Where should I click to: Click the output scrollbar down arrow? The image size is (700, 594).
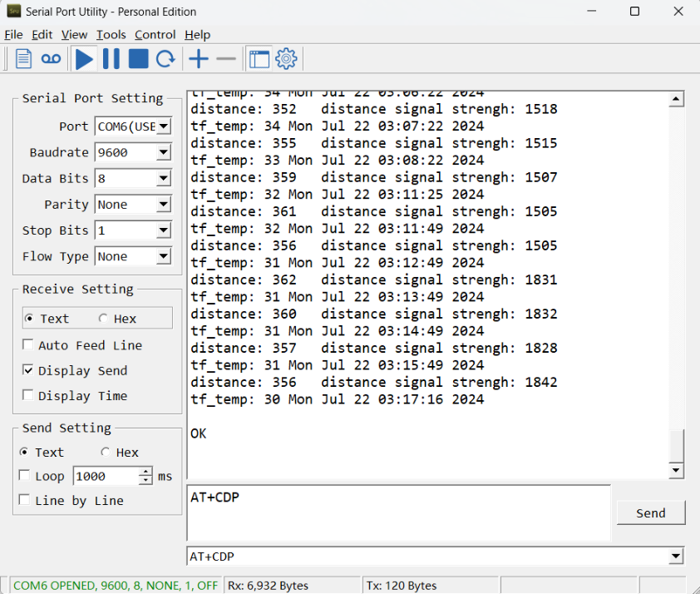point(677,470)
